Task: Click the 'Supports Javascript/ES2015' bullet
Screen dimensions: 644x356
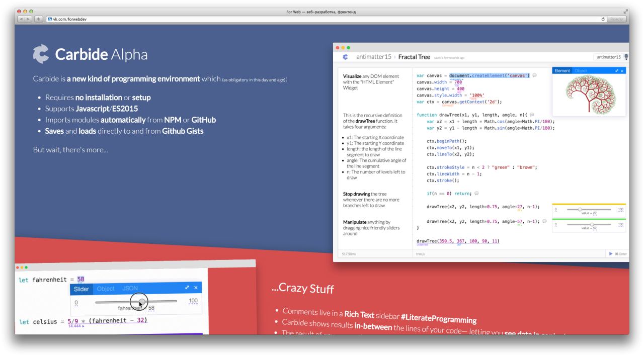Action: tap(92, 109)
